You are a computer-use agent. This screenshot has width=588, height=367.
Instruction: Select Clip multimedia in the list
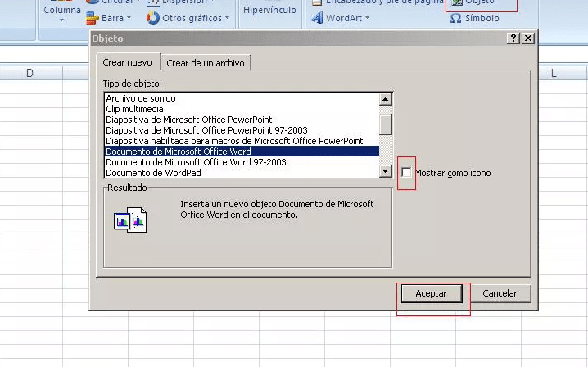click(242, 109)
